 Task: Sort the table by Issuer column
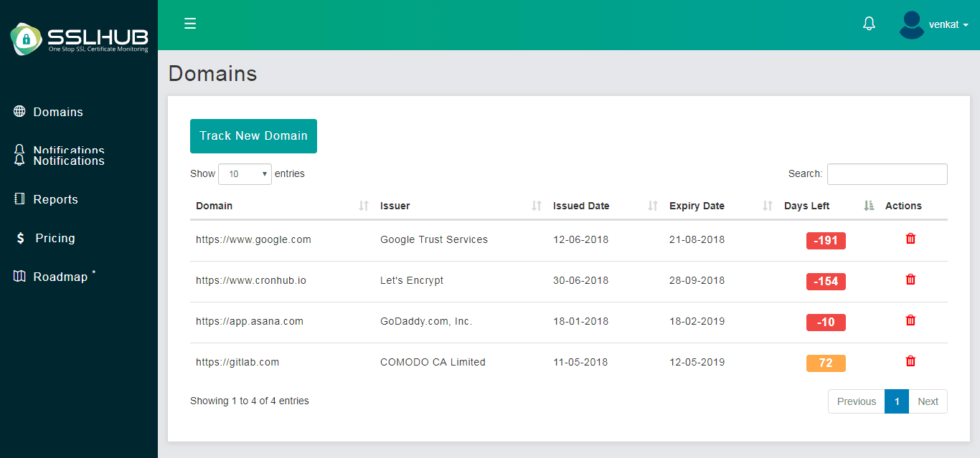coord(461,206)
